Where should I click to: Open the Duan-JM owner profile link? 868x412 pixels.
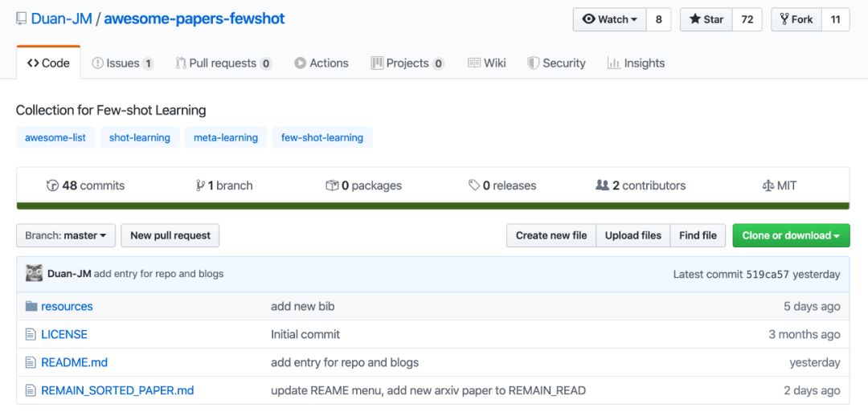(x=61, y=18)
